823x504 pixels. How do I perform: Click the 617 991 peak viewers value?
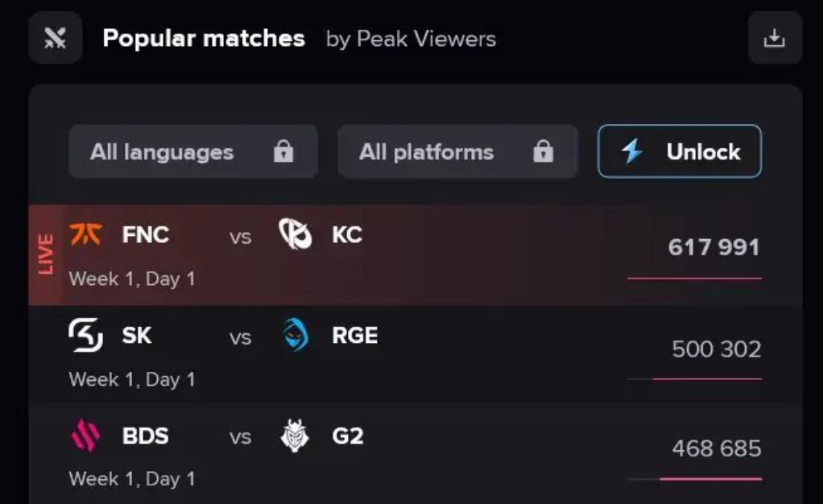(713, 247)
